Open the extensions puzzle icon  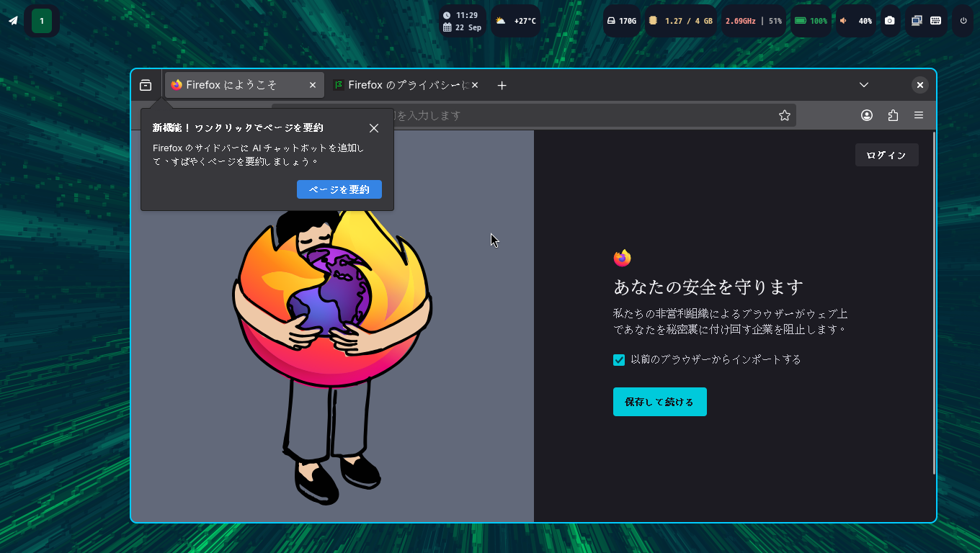(x=893, y=115)
